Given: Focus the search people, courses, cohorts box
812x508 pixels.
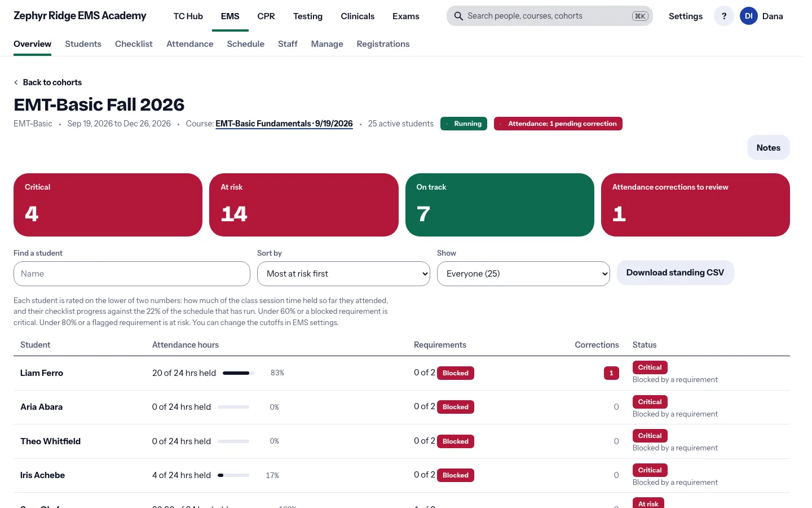Looking at the screenshot, I should (x=549, y=16).
